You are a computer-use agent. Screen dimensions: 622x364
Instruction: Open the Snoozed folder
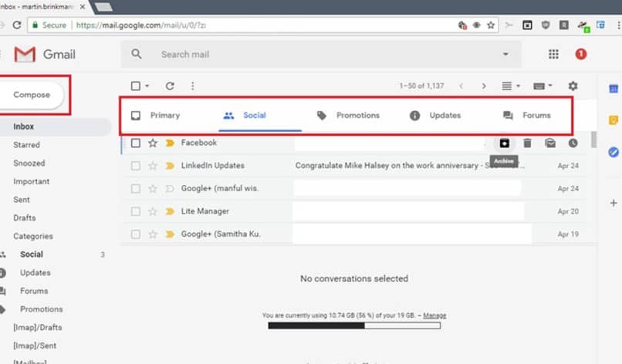[x=29, y=163]
